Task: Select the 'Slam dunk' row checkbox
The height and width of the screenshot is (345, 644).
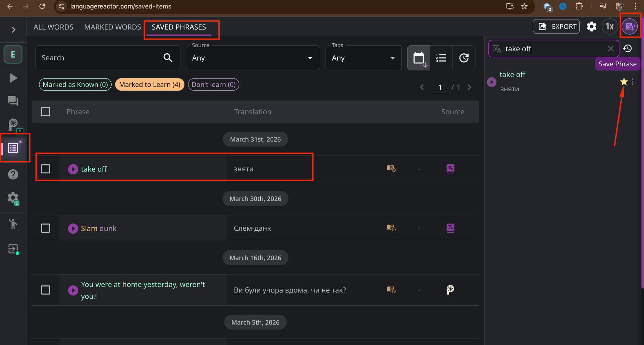Action: coord(46,228)
